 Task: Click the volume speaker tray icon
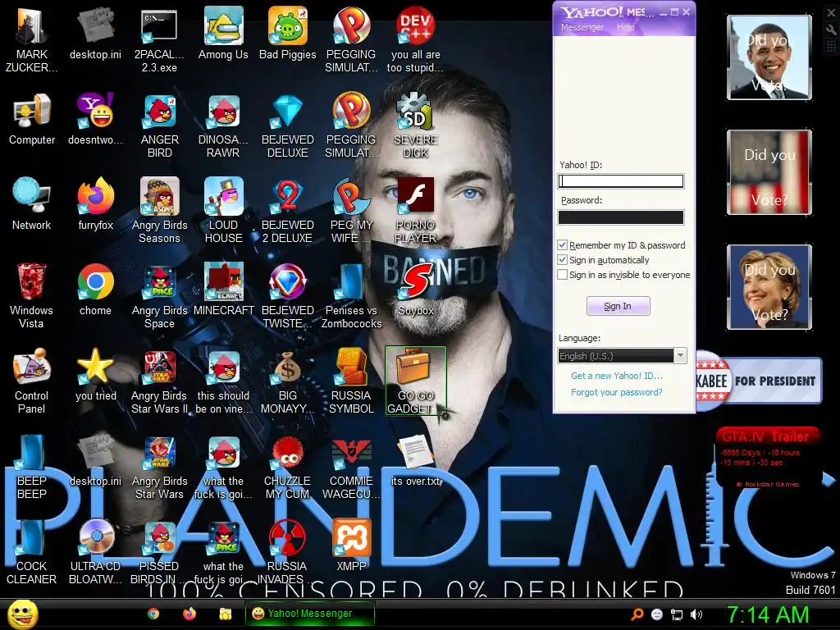pos(696,614)
